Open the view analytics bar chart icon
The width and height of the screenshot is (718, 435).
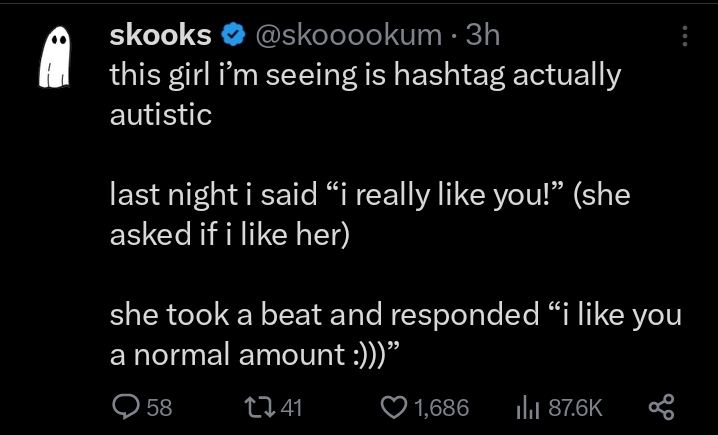(527, 407)
